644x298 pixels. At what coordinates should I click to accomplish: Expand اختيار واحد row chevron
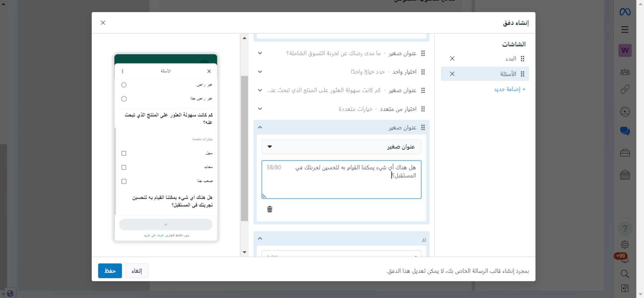(x=260, y=72)
